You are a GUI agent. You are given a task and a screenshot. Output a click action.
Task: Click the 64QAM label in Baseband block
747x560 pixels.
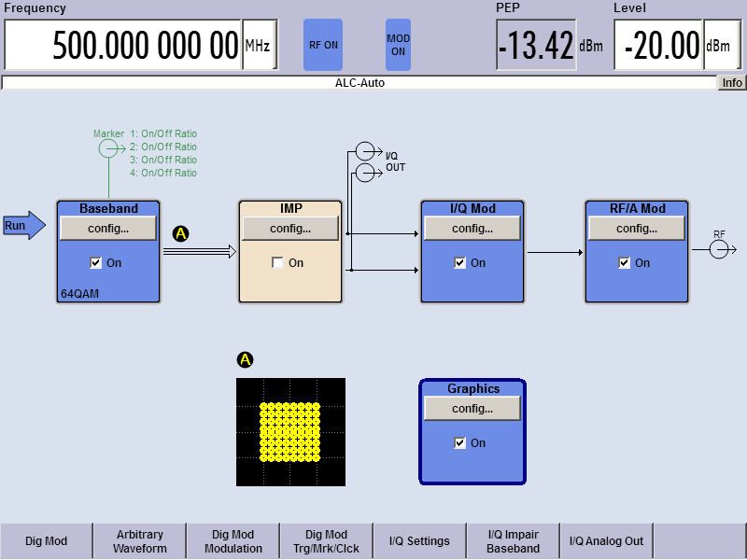(x=79, y=294)
